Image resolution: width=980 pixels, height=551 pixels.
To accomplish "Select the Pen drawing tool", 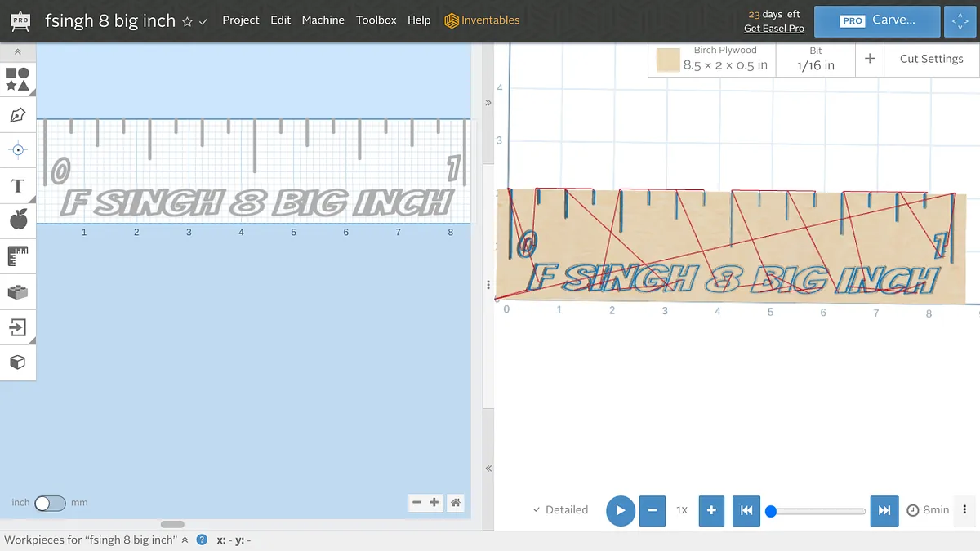I will click(x=18, y=115).
